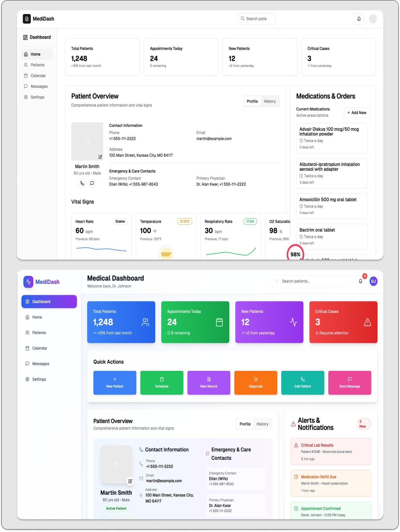Focus the Search patients field in bottom header
The height and width of the screenshot is (532, 400).
(312, 281)
